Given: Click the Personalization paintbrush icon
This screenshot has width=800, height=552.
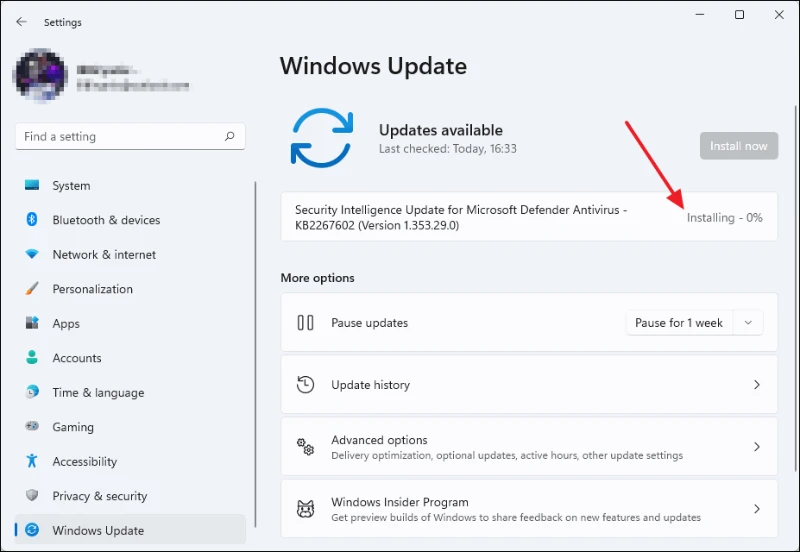Looking at the screenshot, I should click(32, 288).
